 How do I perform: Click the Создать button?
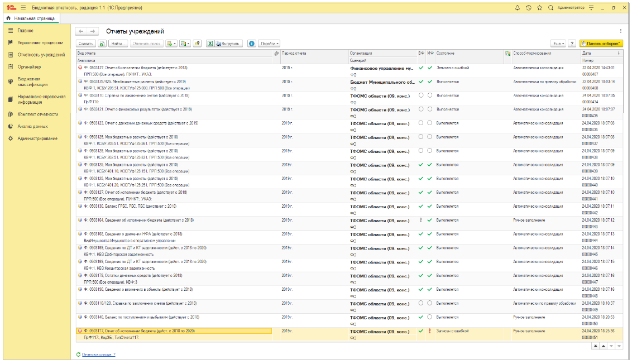pyautogui.click(x=86, y=44)
